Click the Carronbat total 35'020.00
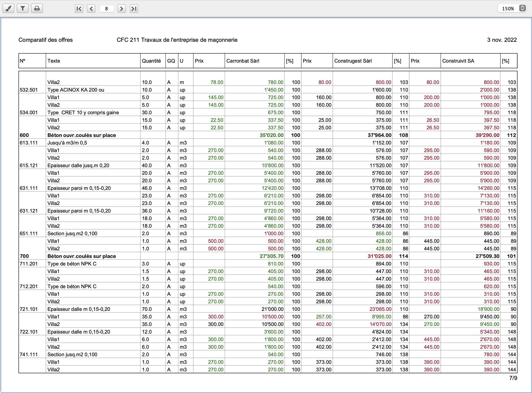Image resolution: width=532 pixels, height=393 pixels. click(271, 135)
